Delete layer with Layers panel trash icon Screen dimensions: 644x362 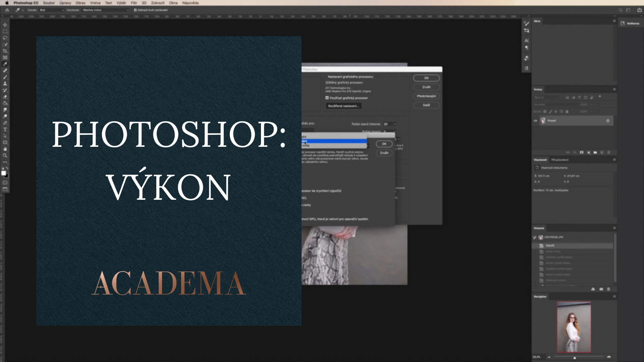(x=609, y=153)
